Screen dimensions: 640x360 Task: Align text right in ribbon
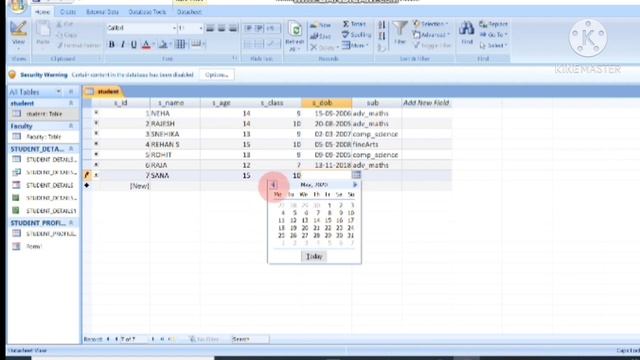(x=233, y=28)
